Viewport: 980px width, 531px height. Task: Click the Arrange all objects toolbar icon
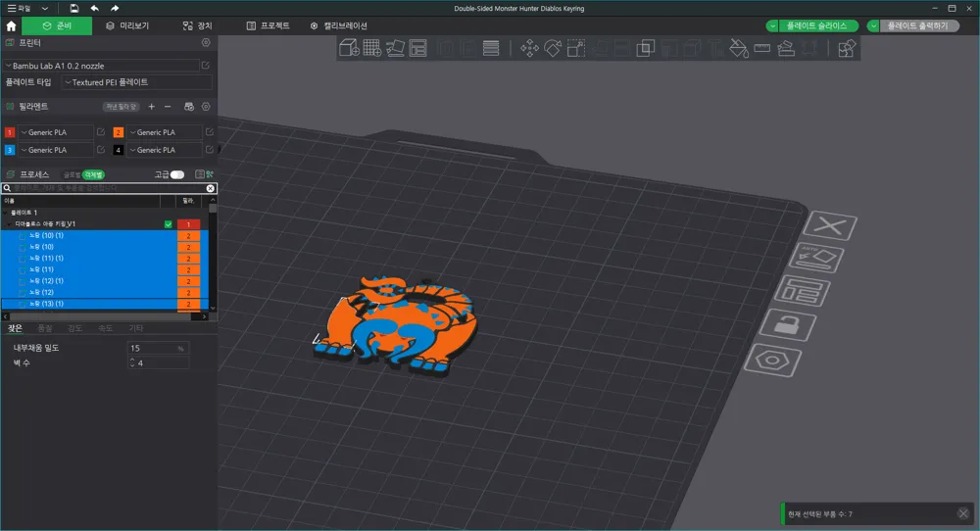tap(417, 48)
